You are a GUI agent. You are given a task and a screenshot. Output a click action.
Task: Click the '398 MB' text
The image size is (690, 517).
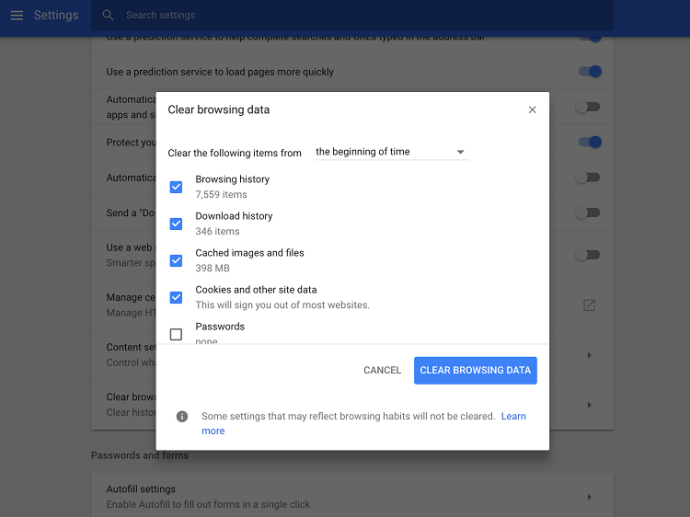tap(213, 268)
